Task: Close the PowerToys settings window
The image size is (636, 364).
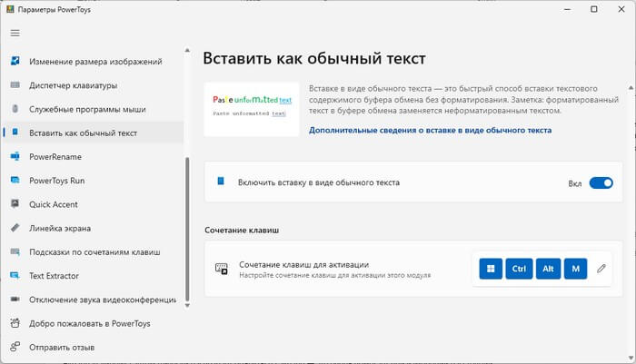Action: click(x=621, y=9)
